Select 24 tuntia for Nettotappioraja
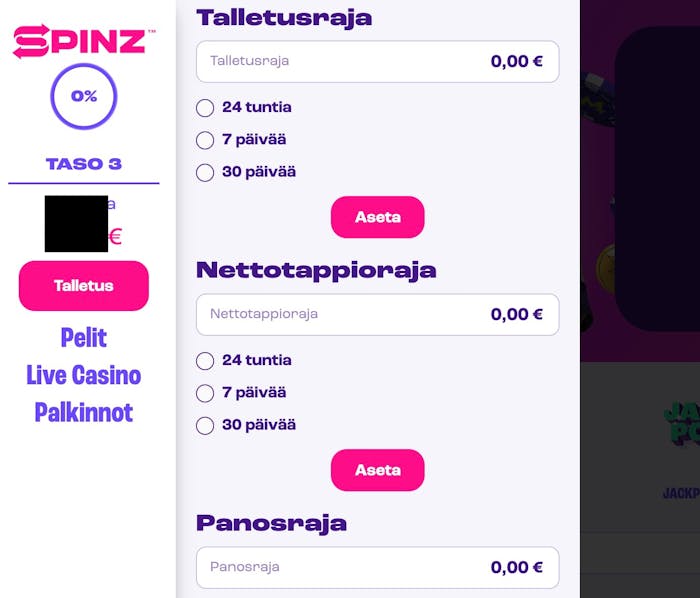The height and width of the screenshot is (598, 700). point(206,361)
